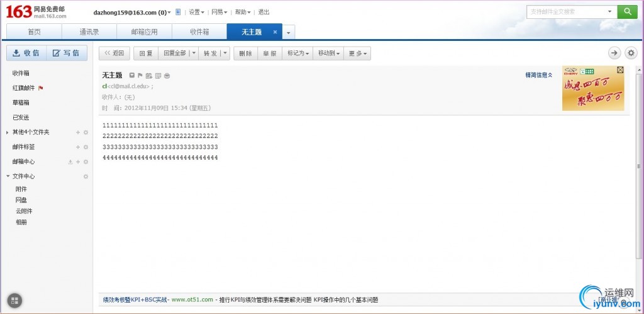The width and height of the screenshot is (644, 314).
Task: Switch to the 收件箱 tab
Action: 199,32
